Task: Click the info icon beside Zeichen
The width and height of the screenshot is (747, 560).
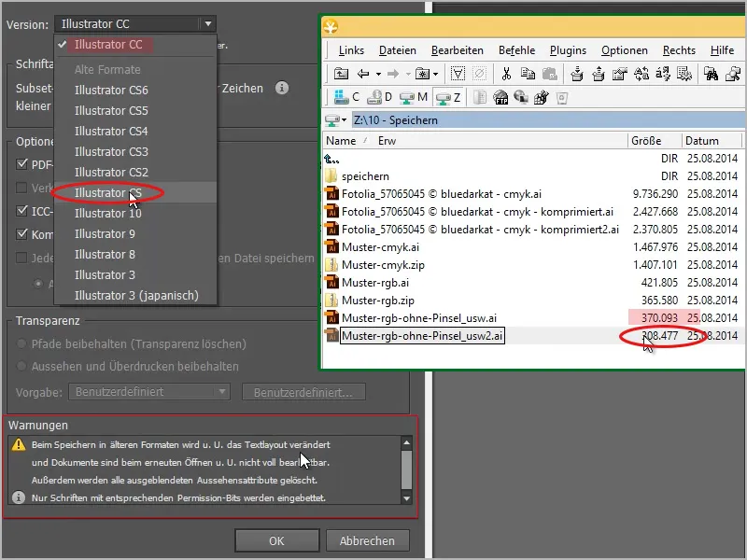Action: 282,88
